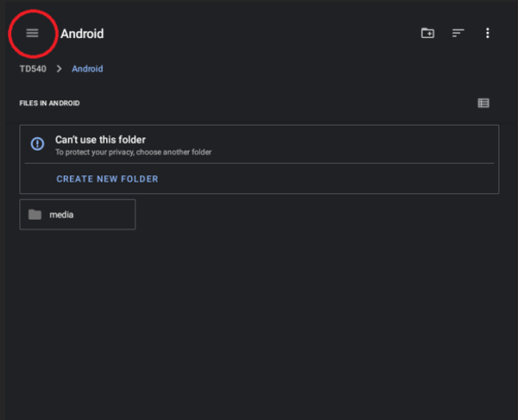Go back to TD540 in breadcrumb
This screenshot has width=518, height=420.
(x=33, y=69)
